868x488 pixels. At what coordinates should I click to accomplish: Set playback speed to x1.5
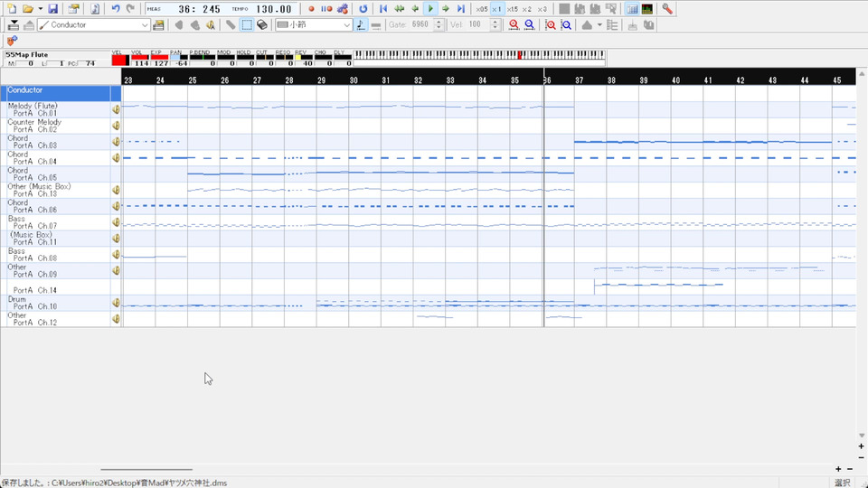[512, 9]
